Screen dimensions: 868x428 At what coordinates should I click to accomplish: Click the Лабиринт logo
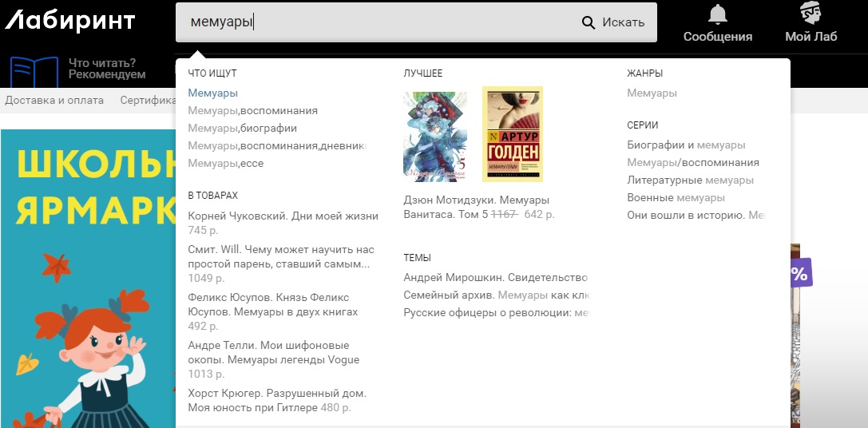pyautogui.click(x=69, y=21)
